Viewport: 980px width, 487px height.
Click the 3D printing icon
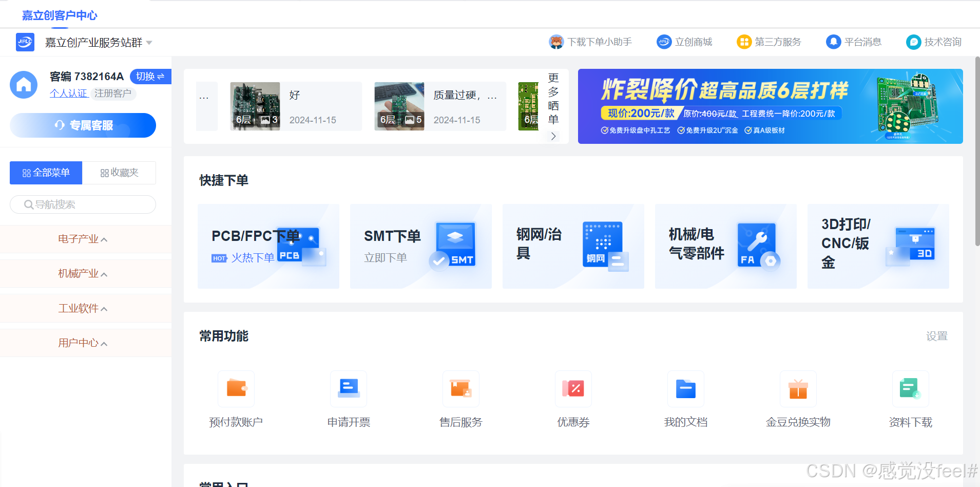911,247
